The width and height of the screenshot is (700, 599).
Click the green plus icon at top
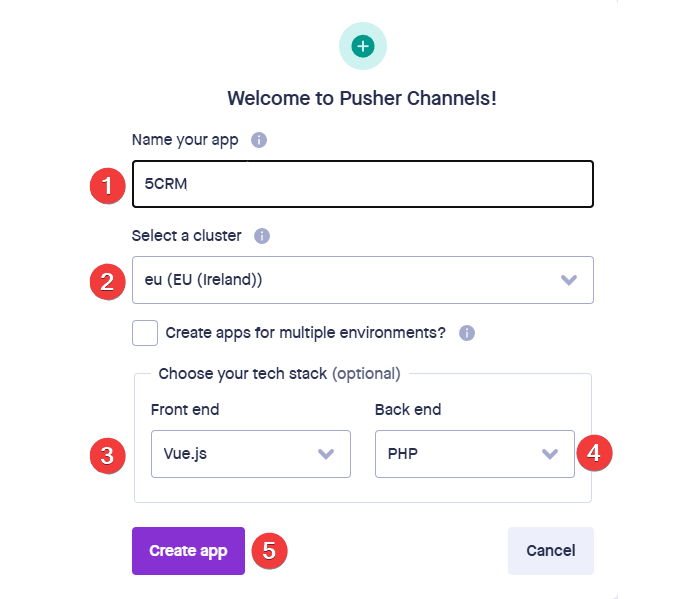click(362, 46)
